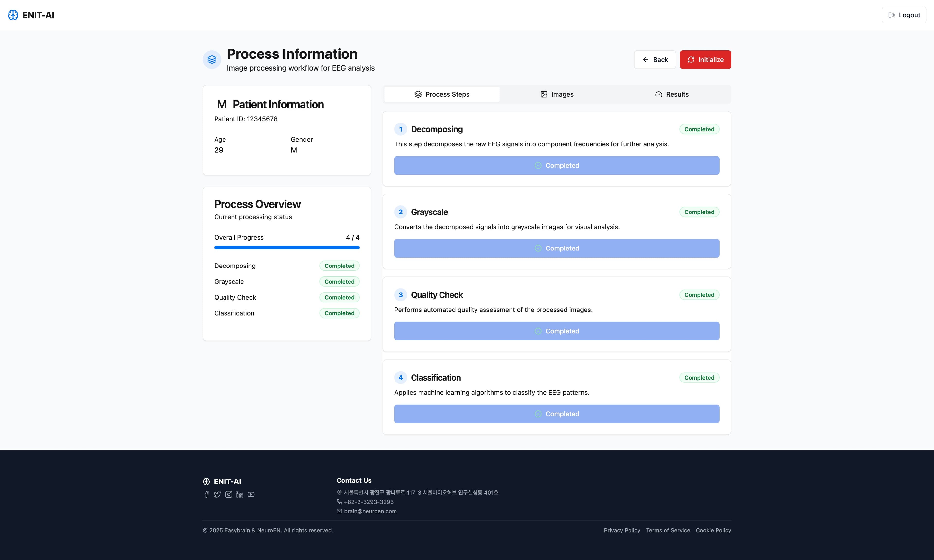Click the gauge icon on Results tab

(658, 94)
